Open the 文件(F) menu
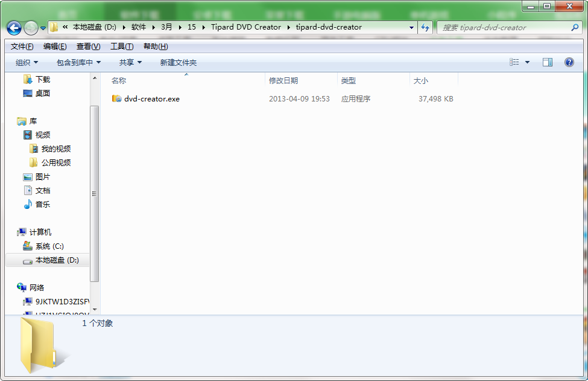The height and width of the screenshot is (381, 588). point(22,46)
